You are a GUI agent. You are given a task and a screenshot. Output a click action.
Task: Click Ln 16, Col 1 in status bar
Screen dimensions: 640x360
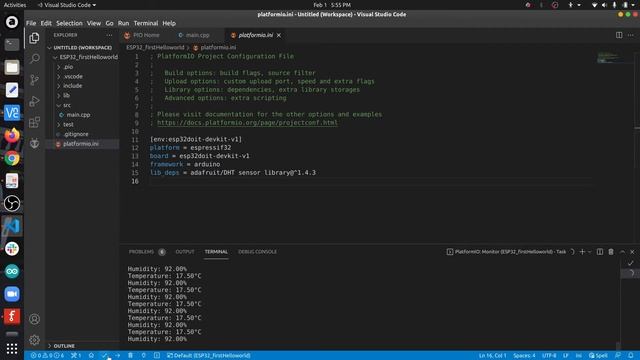(493, 356)
